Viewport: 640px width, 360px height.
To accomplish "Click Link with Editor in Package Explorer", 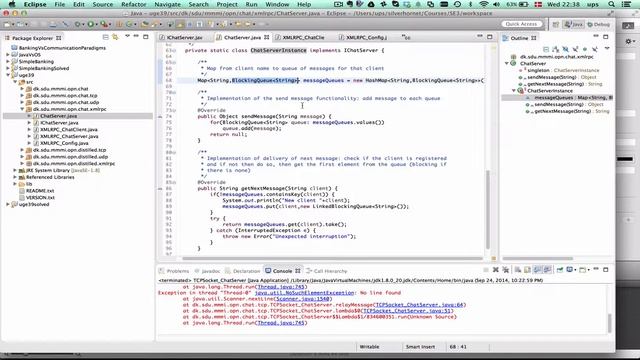I will [x=116, y=37].
